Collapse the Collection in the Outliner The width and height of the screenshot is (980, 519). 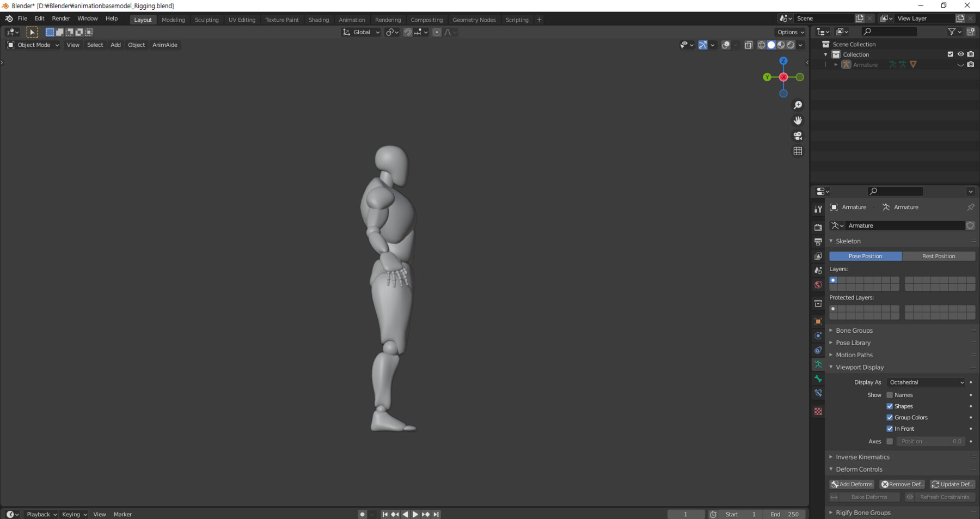(825, 54)
